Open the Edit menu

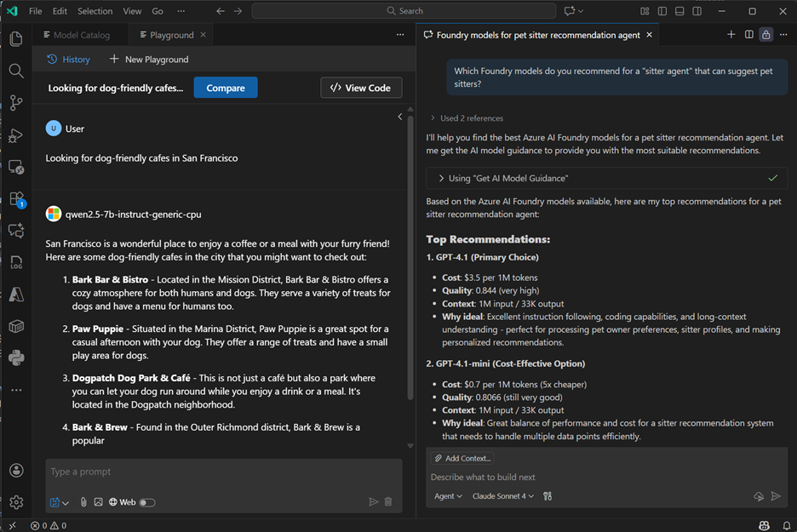point(60,11)
